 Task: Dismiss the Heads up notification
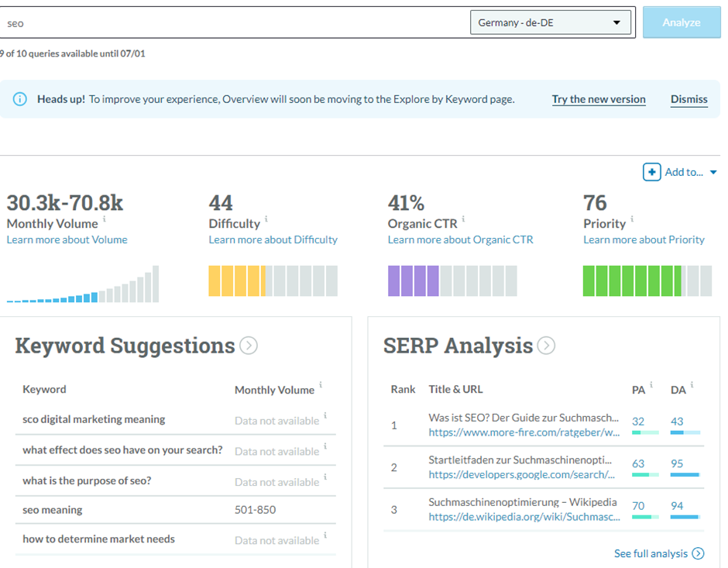pos(689,99)
